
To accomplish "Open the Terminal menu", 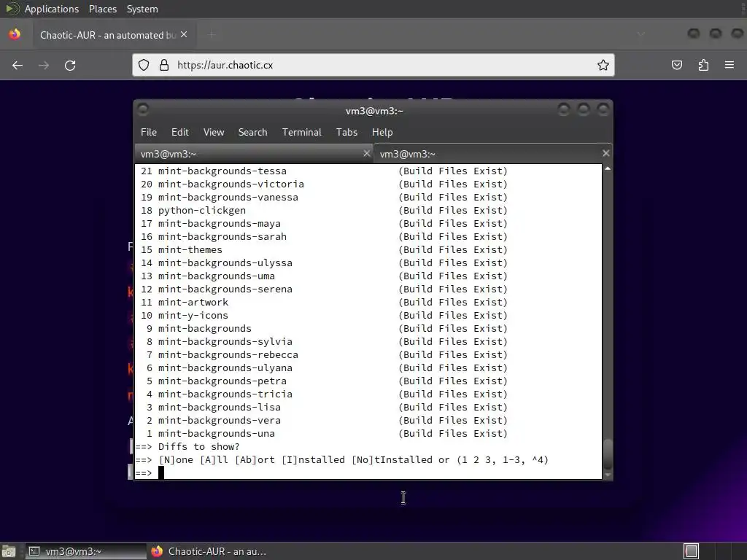I will pos(301,133).
